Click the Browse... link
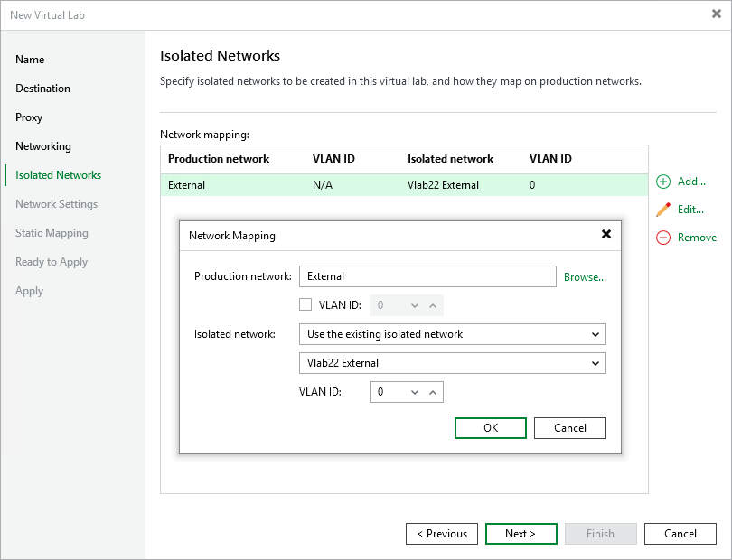The image size is (732, 560). coord(585,277)
